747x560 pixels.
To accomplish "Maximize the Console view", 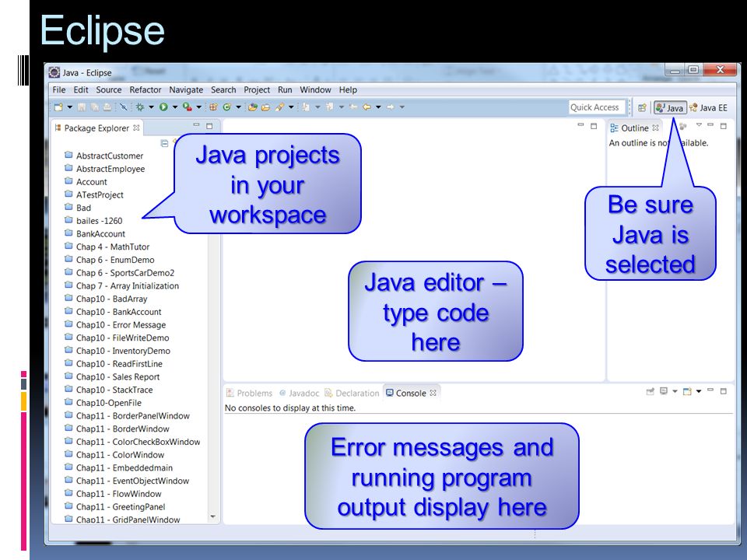I will click(x=723, y=391).
